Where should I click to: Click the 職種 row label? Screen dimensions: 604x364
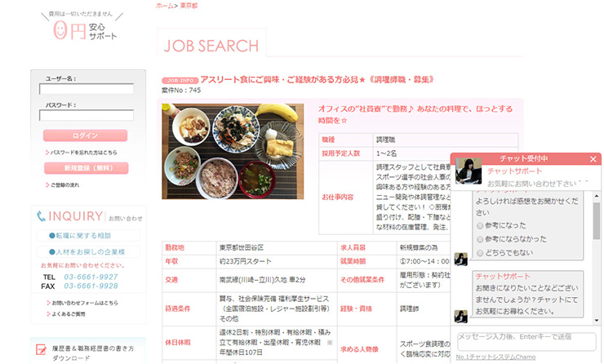[x=328, y=140]
